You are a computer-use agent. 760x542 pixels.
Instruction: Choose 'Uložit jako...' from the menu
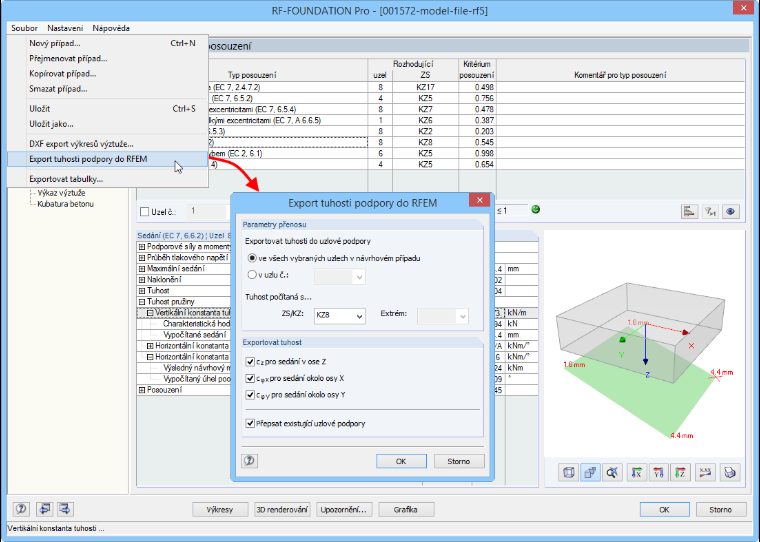point(108,124)
